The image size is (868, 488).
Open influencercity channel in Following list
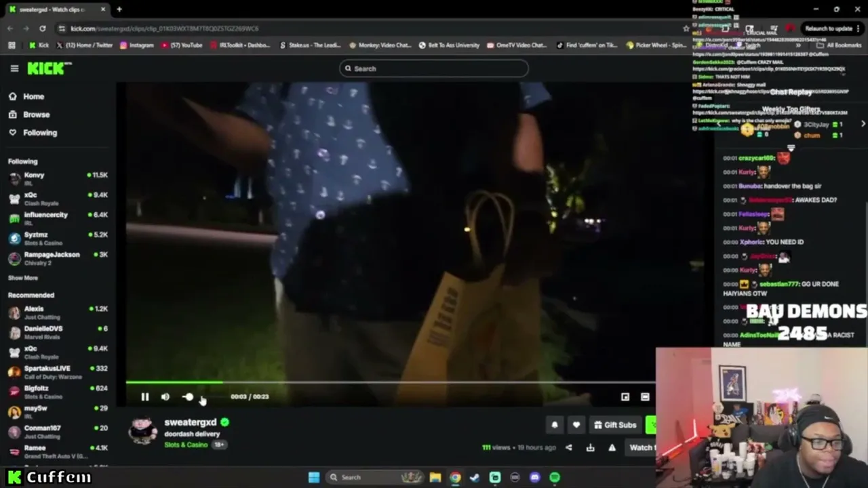[58, 218]
